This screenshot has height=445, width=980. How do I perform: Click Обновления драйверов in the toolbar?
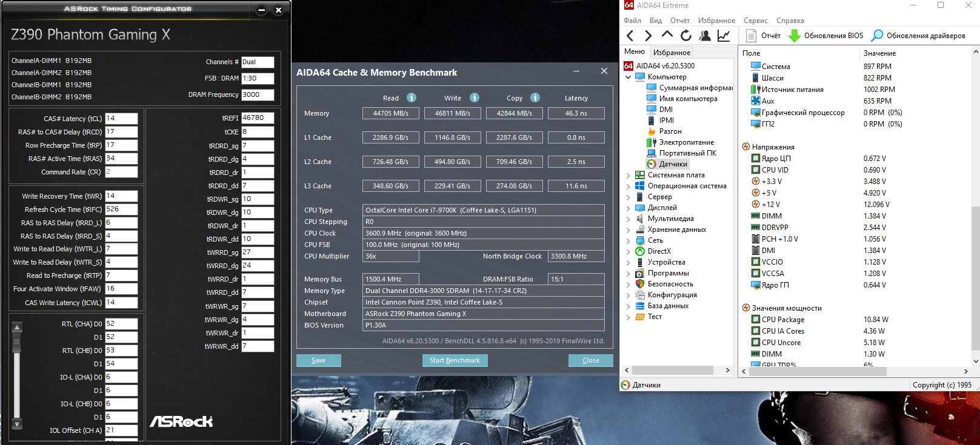(918, 36)
